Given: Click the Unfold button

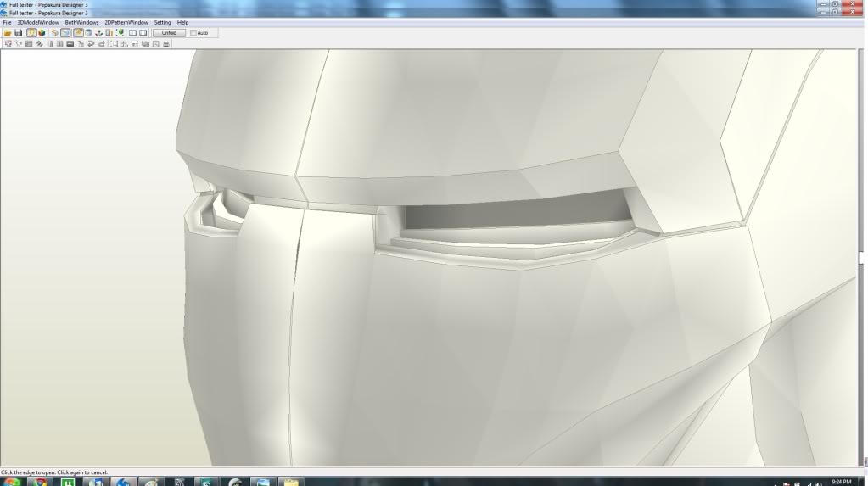Looking at the screenshot, I should click(170, 33).
